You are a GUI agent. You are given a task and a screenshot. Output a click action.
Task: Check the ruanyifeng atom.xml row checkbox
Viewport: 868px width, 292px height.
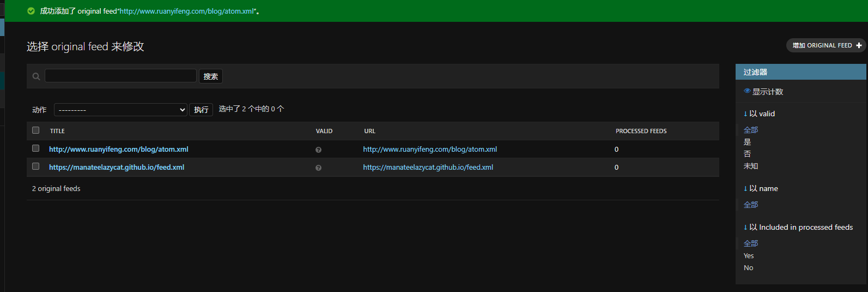point(36,148)
